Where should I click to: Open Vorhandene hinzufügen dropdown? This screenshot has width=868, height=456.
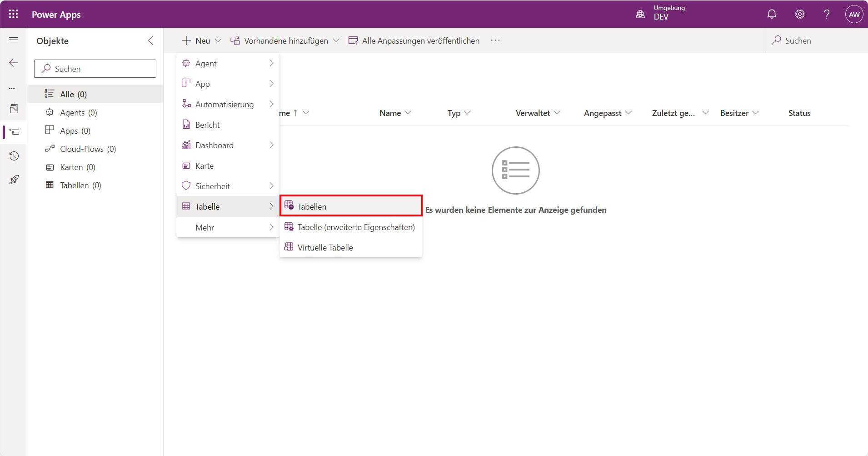coord(285,40)
